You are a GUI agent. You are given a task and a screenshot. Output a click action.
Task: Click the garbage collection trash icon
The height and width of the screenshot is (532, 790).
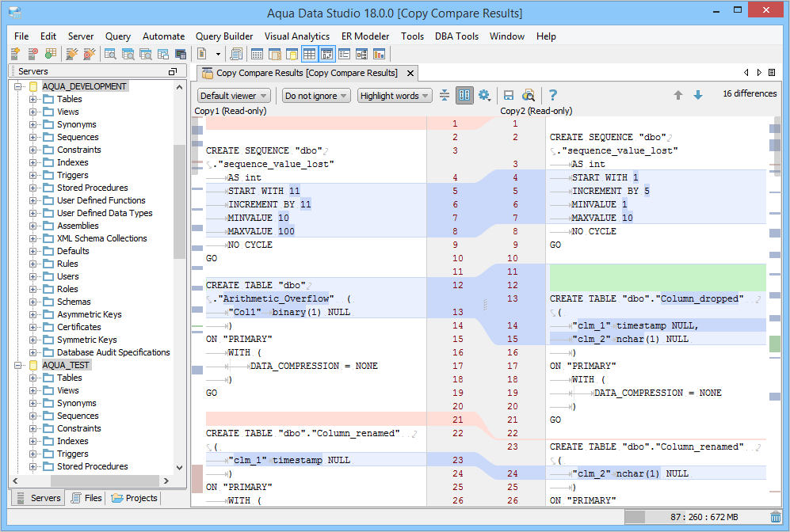775,517
